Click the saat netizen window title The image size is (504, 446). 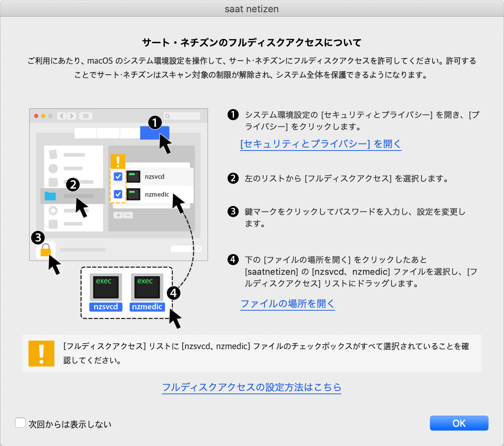point(252,9)
